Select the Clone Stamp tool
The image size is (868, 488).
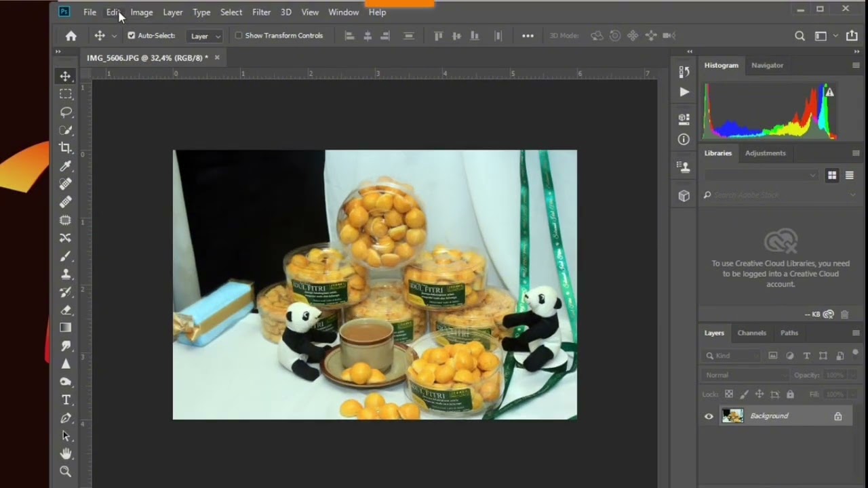(66, 274)
